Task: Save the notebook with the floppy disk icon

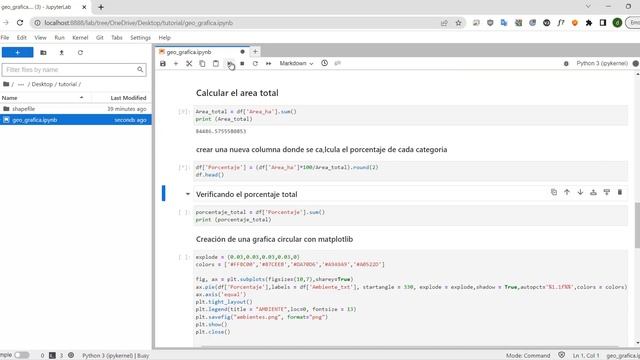Action: click(163, 64)
